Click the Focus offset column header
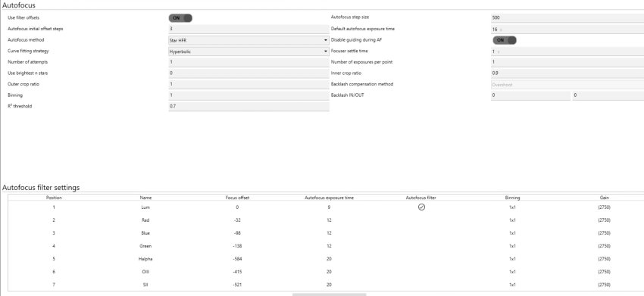Viewport: 644px width, 296px height. click(x=237, y=198)
